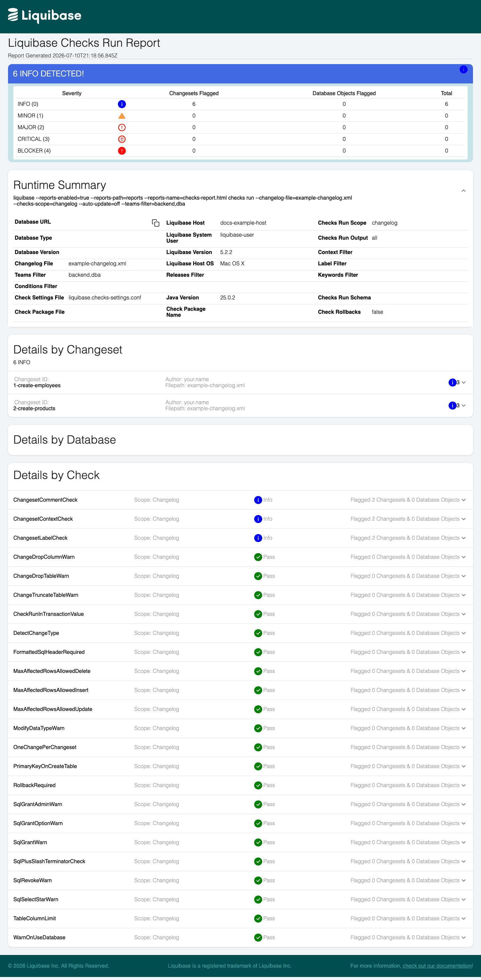Click the MINOR orange triangle icon
Viewport: 481px width, 980px height.
tap(122, 115)
